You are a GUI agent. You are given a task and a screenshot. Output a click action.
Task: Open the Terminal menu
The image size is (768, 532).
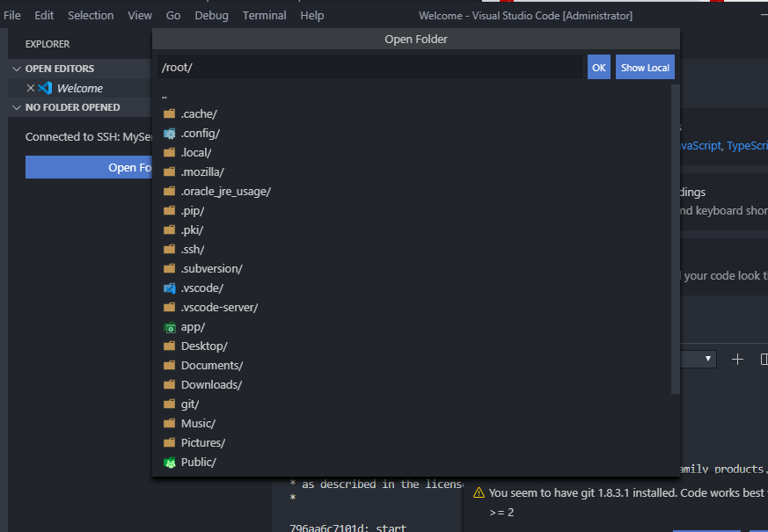click(x=265, y=16)
